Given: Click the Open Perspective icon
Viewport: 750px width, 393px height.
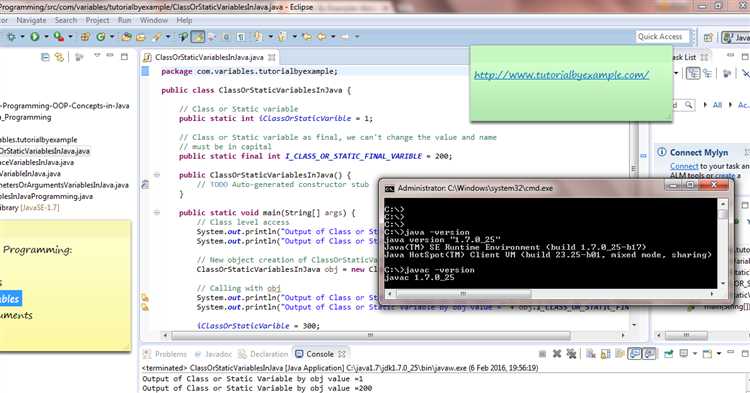Looking at the screenshot, I should [x=708, y=37].
